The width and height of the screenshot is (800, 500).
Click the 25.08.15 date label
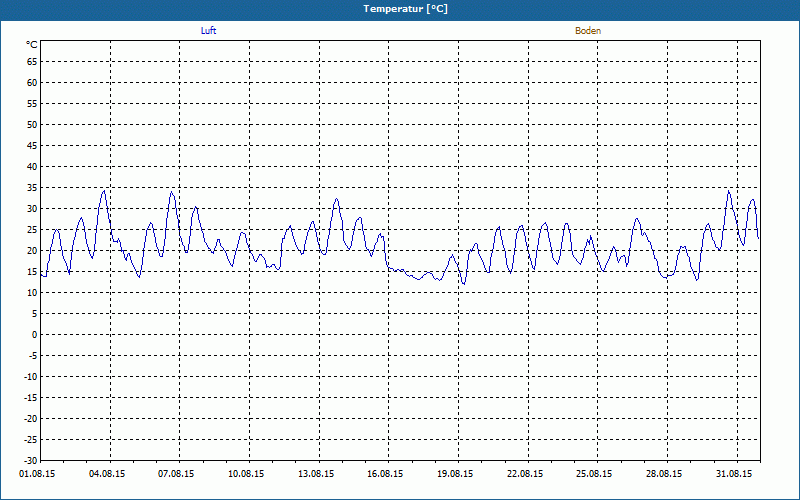point(594,474)
